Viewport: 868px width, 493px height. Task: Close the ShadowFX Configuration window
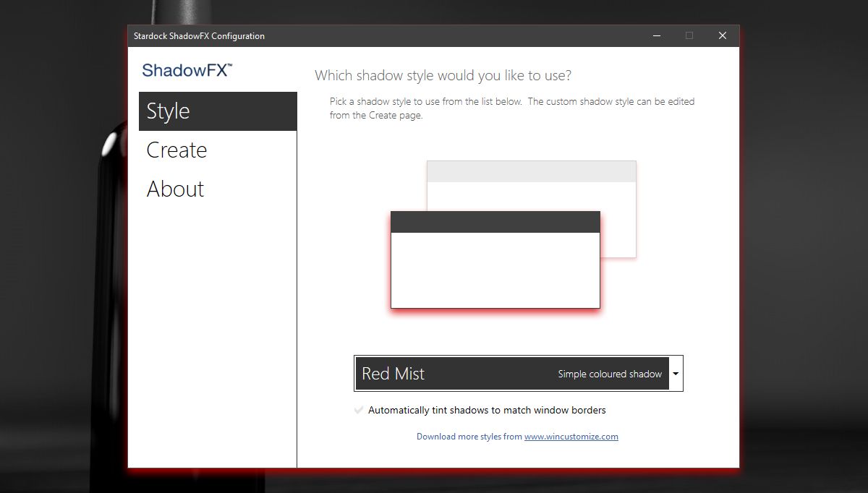point(723,35)
